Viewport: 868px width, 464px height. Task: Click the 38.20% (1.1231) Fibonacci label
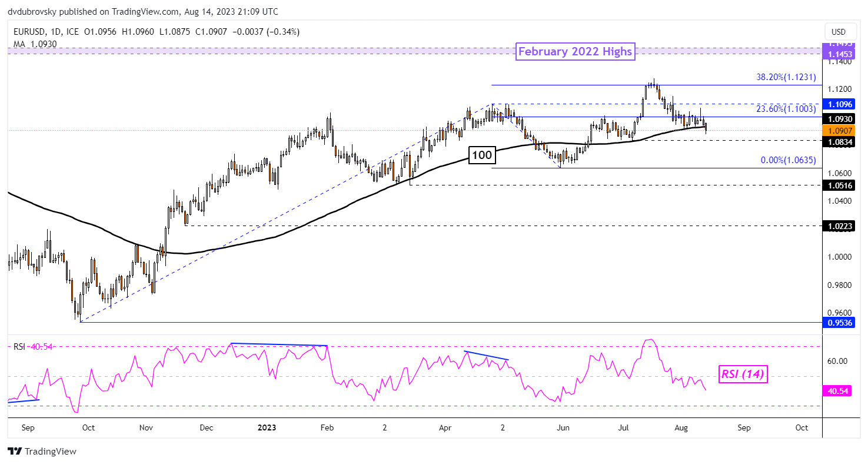(x=786, y=77)
